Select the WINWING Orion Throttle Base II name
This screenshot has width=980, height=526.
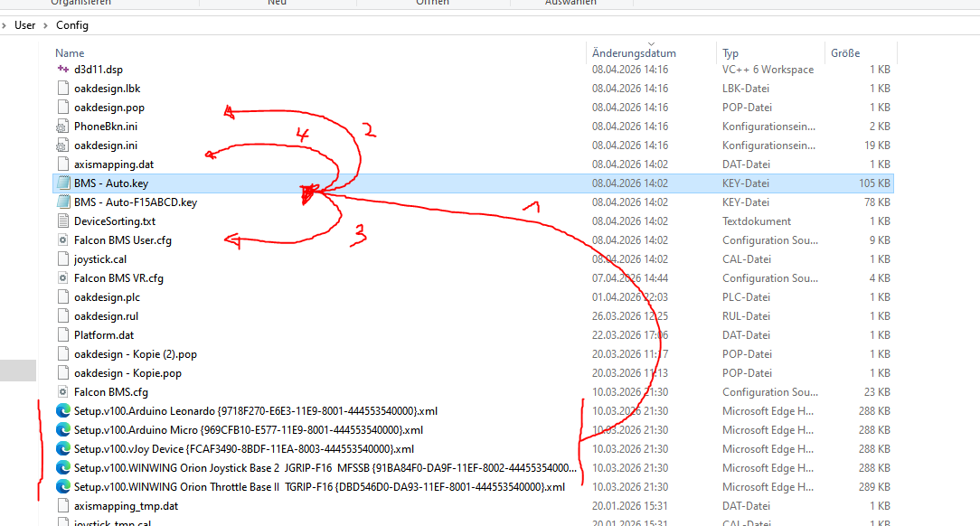(x=319, y=486)
